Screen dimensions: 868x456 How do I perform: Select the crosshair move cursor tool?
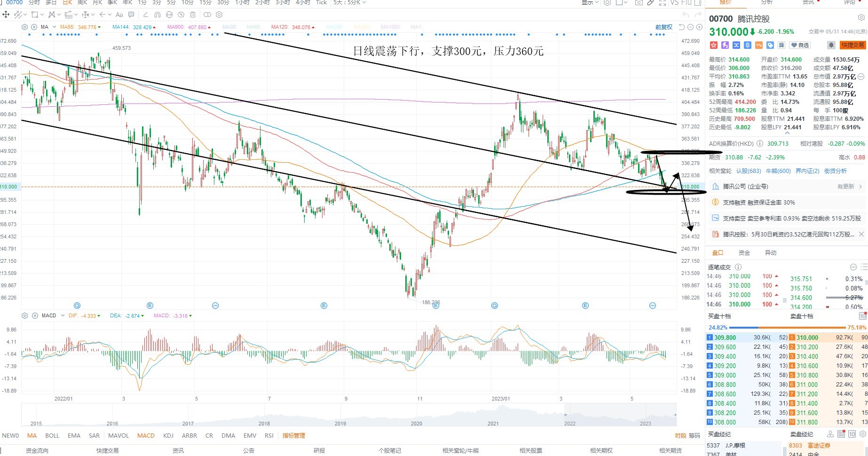[x=6, y=15]
